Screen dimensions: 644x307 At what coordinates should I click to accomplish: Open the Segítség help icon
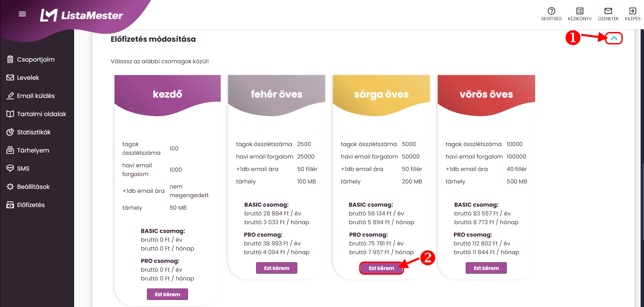551,14
